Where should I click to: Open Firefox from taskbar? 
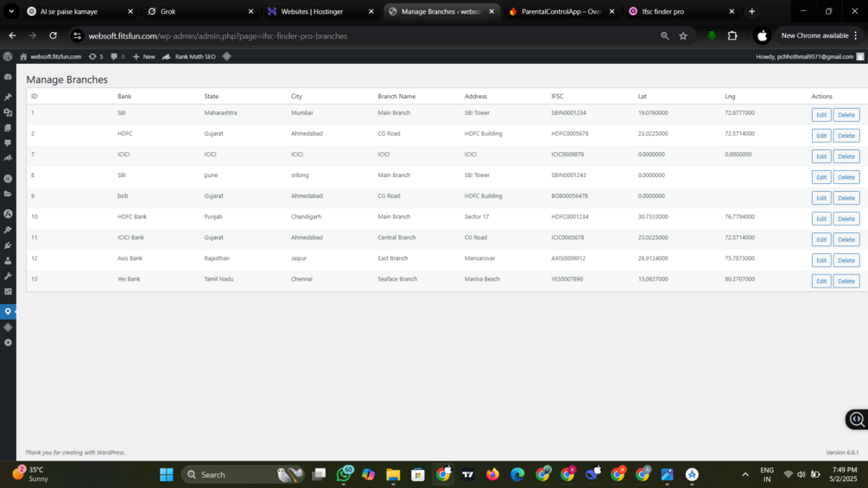coord(492,475)
